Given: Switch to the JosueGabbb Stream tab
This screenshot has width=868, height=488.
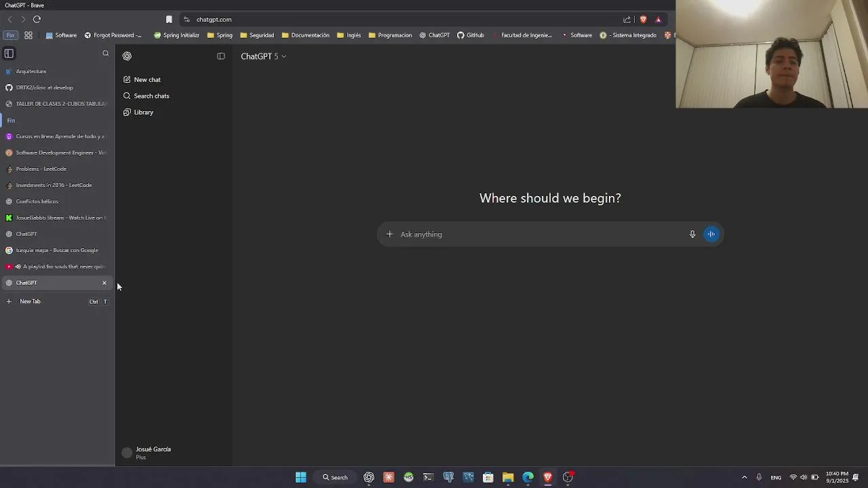Looking at the screenshot, I should coord(57,218).
